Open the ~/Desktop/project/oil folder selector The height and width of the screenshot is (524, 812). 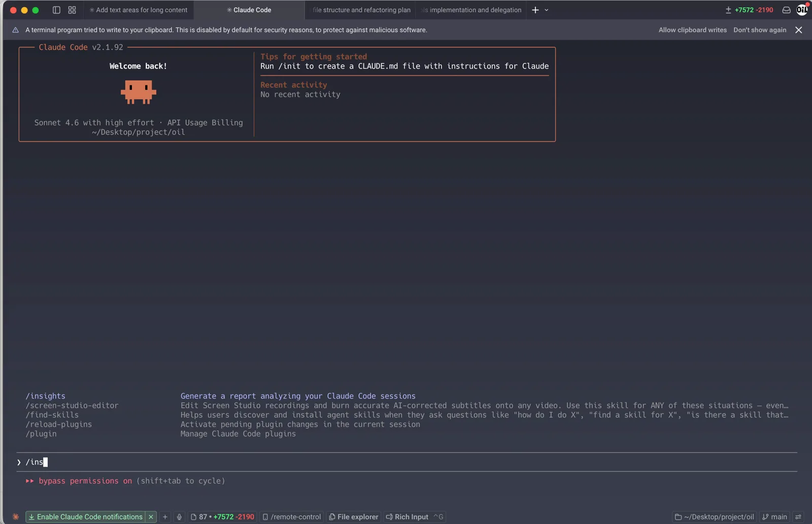tap(715, 517)
